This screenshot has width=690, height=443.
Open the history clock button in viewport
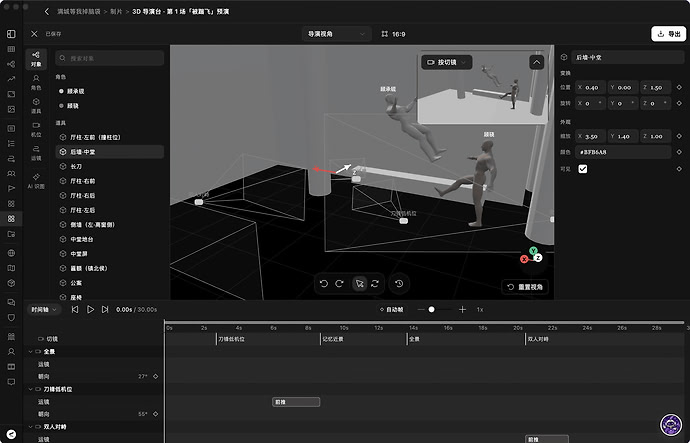(x=399, y=284)
